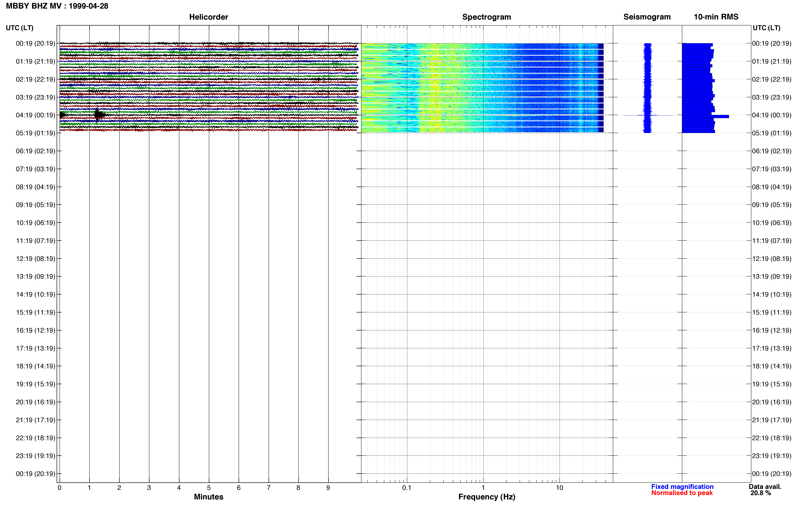Click the 'Data avail.' label
Screen dimensions: 812x508
[x=765, y=486]
